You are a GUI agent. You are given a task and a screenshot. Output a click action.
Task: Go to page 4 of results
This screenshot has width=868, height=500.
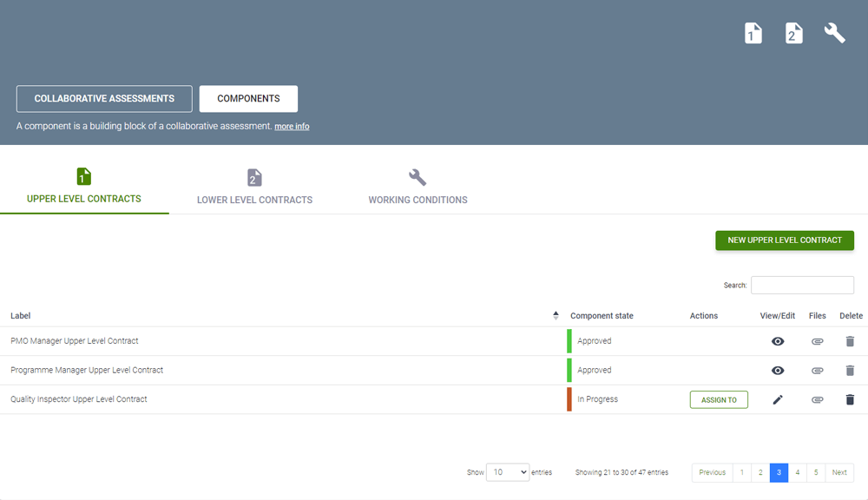(797, 472)
